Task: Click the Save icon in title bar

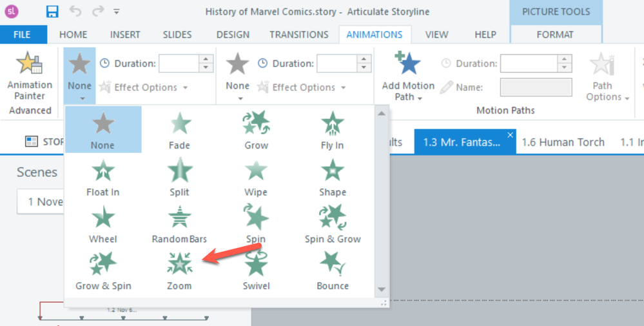Action: pos(52,12)
